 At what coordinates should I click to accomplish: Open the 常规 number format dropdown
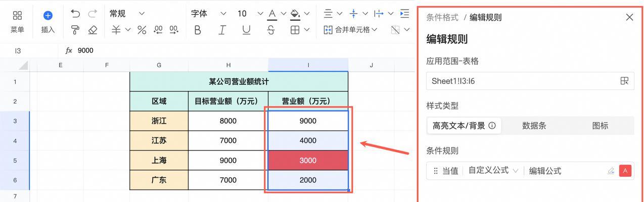127,14
